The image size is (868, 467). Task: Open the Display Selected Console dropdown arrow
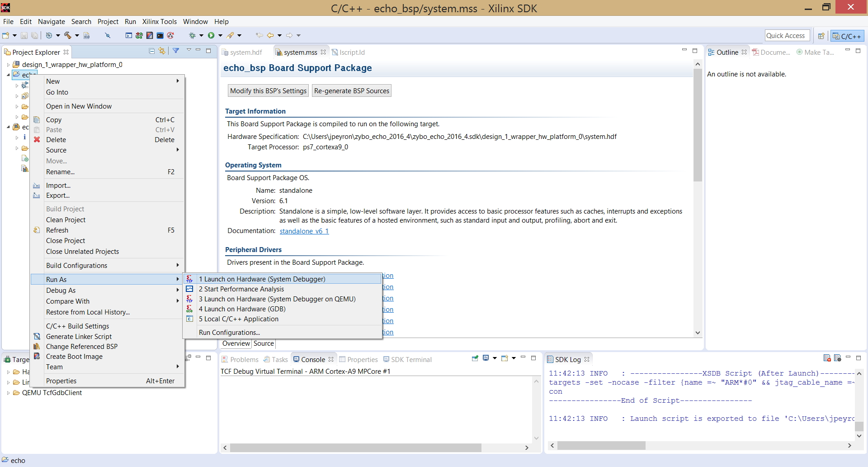(x=495, y=358)
